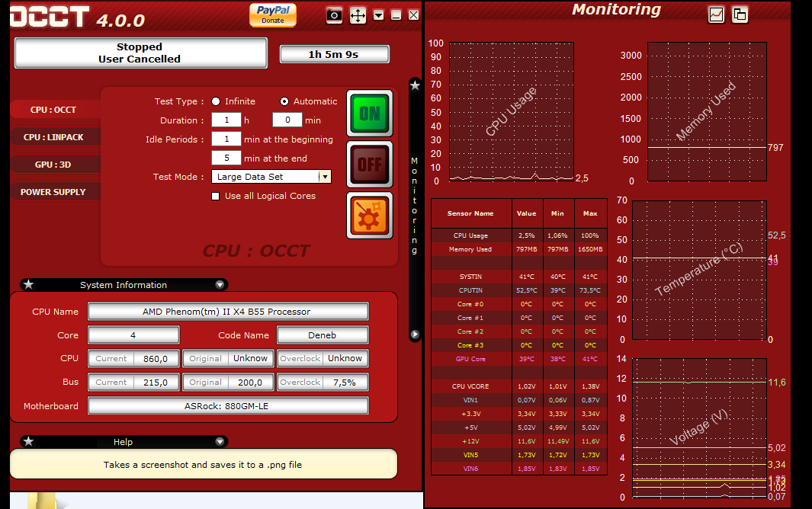Screen dimensions: 812x509
Task: Switch to the CPU : OCCT tab
Action: [x=53, y=110]
